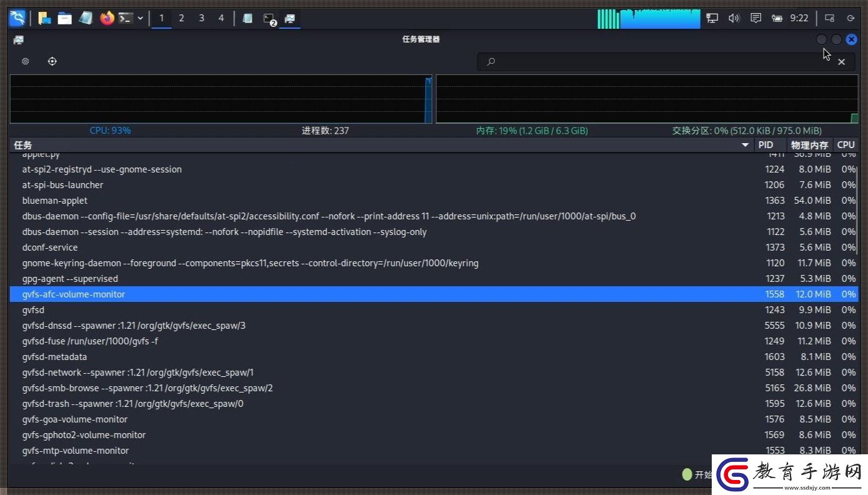Open the network connection tray icon
This screenshot has width=868, height=495.
[712, 18]
